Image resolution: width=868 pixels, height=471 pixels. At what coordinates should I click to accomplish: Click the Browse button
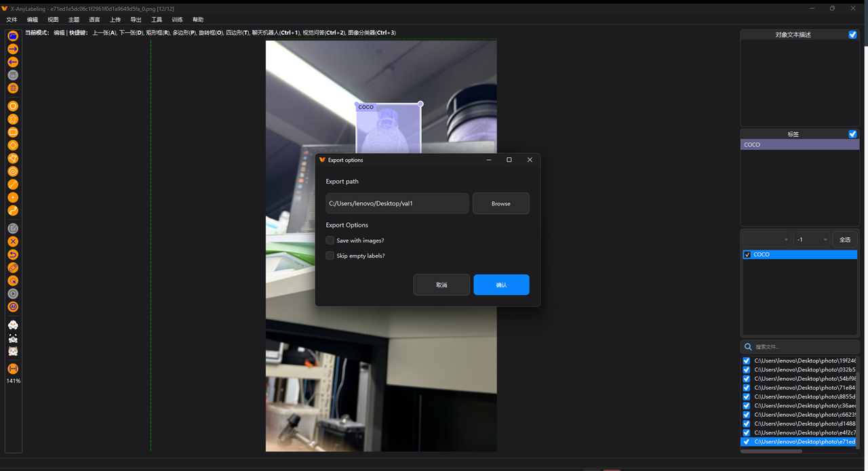tap(500, 203)
